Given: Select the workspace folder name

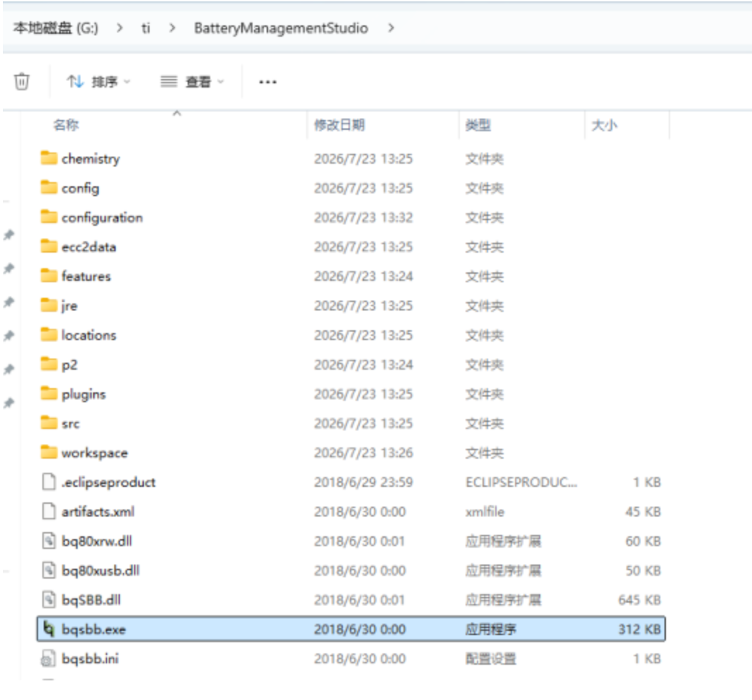Looking at the screenshot, I should (95, 454).
